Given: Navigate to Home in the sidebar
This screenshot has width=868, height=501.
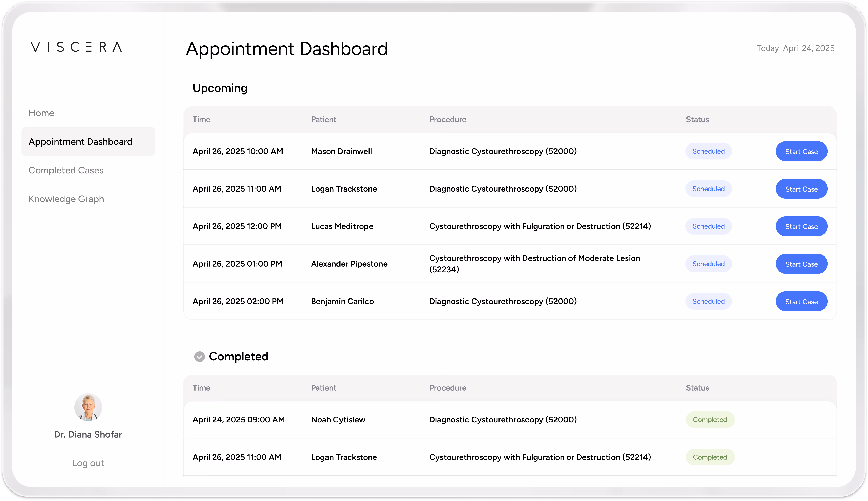Looking at the screenshot, I should (41, 113).
